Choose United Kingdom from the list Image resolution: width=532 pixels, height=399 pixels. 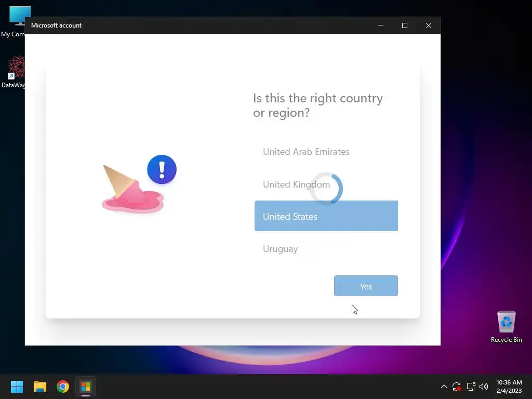pyautogui.click(x=326, y=184)
